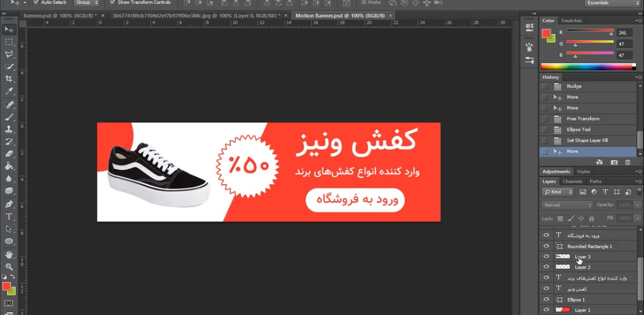The height and width of the screenshot is (315, 644).
Task: Select the Rectangular Marquee tool
Action: (9, 42)
